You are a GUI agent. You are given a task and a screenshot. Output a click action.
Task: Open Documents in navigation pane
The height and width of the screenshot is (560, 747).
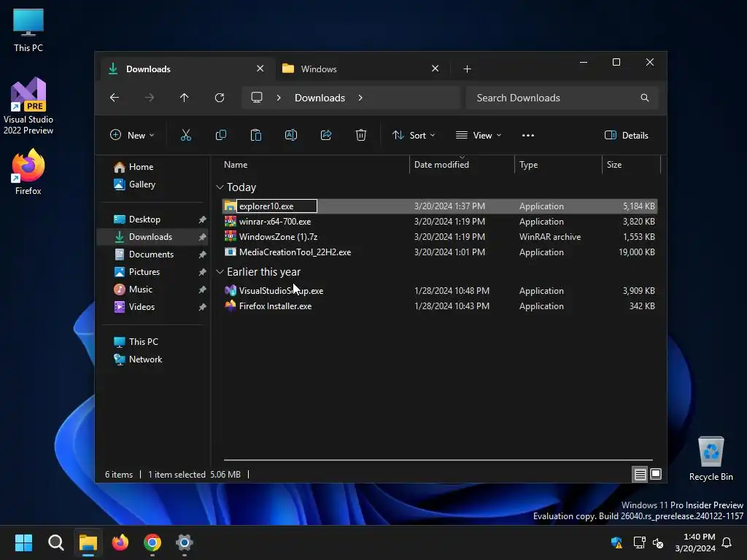tap(144, 254)
